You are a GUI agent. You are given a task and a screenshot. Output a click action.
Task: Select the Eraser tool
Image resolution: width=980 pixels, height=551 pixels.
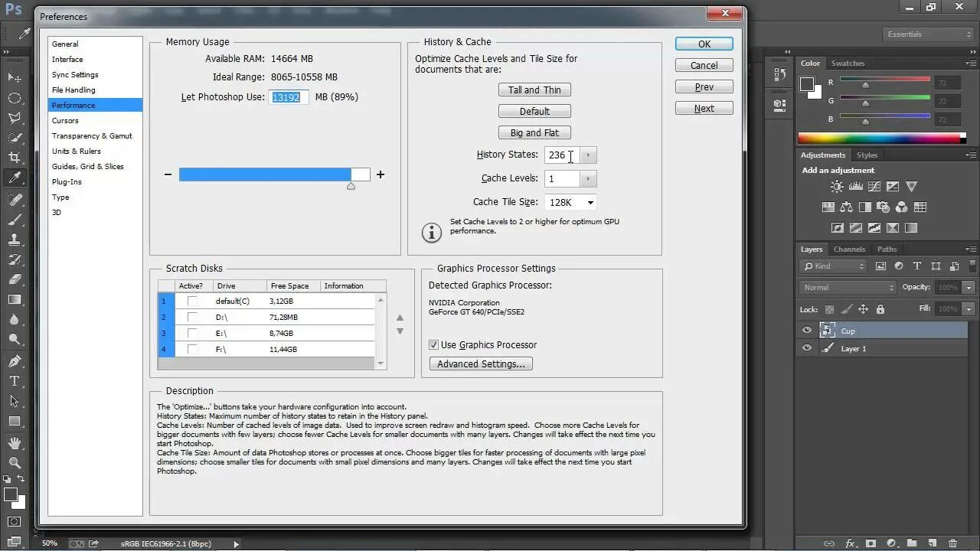coord(15,279)
